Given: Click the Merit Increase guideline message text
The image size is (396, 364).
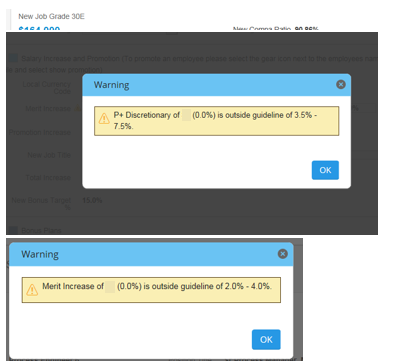Looking at the screenshot, I should 157,286.
